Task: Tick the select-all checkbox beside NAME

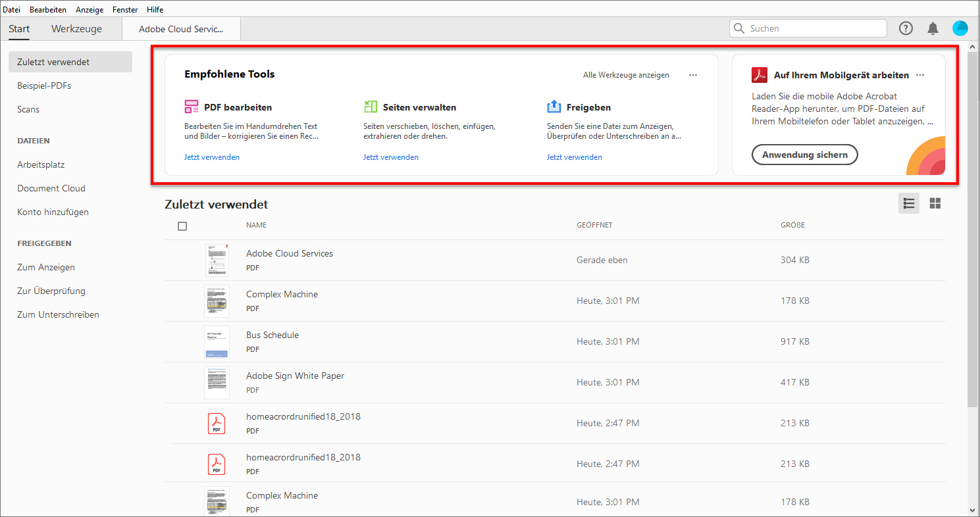Action: click(x=182, y=226)
